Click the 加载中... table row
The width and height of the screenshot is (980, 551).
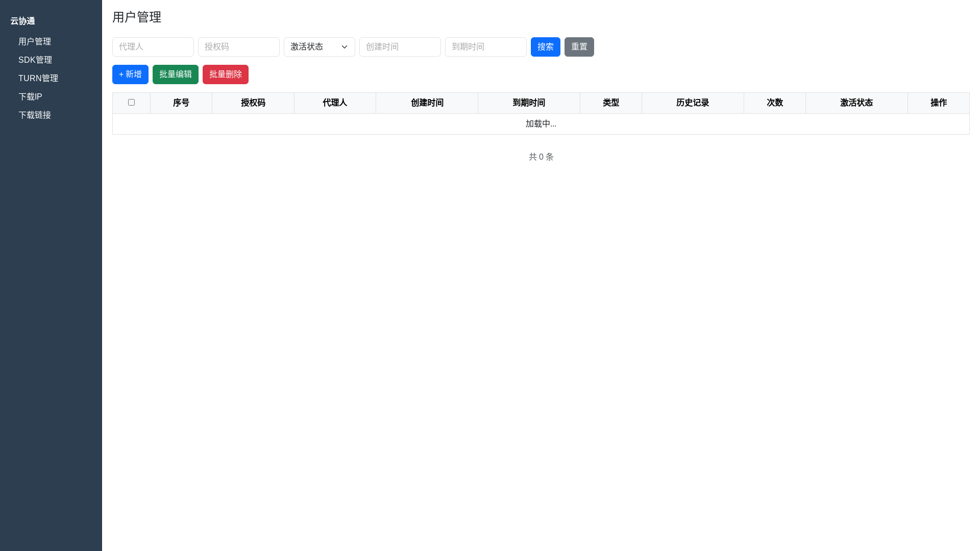tap(541, 124)
